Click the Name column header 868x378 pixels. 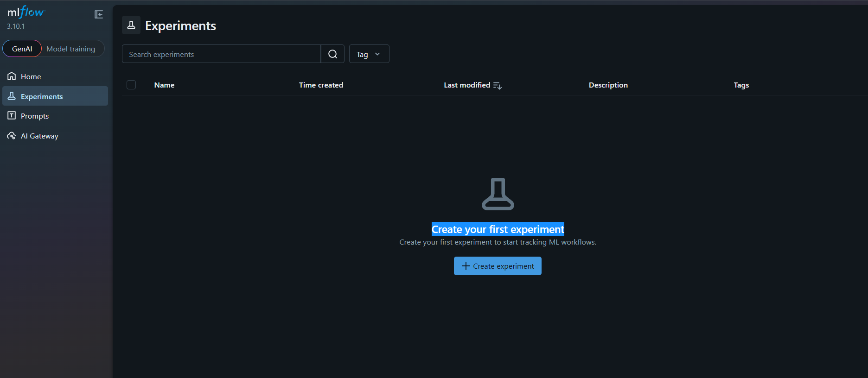coord(164,85)
